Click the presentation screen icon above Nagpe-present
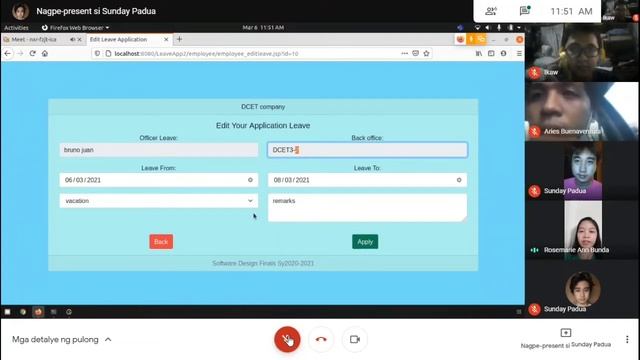Viewport: 640px width, 360px height. (x=566, y=333)
